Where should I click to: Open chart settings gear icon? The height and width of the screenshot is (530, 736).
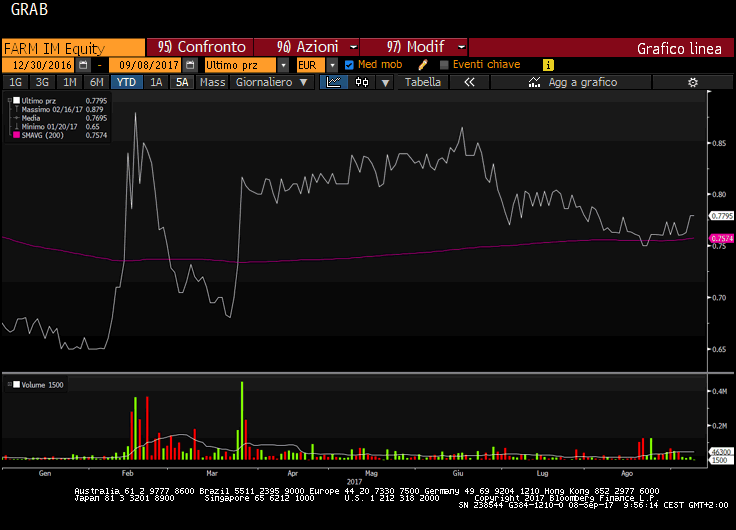[x=692, y=82]
